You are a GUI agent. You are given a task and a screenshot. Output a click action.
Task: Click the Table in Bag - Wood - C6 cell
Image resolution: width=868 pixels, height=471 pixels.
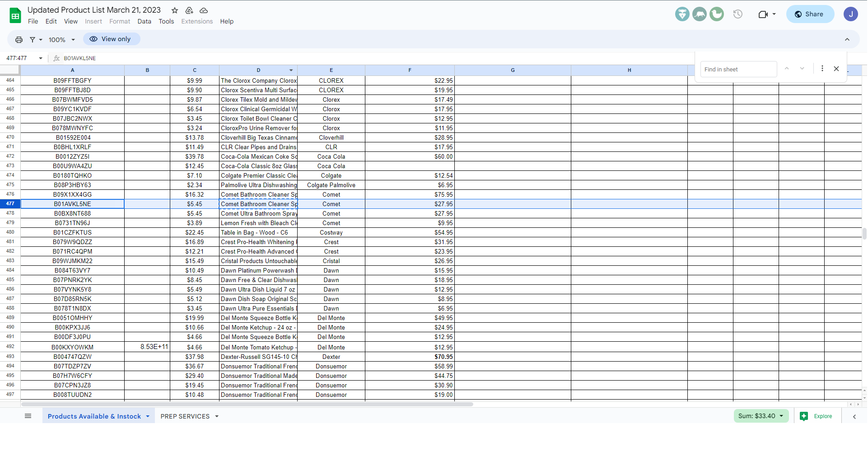258,232
